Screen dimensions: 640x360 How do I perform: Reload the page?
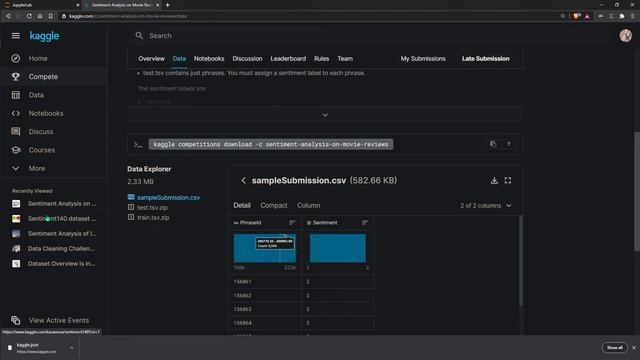click(x=29, y=16)
